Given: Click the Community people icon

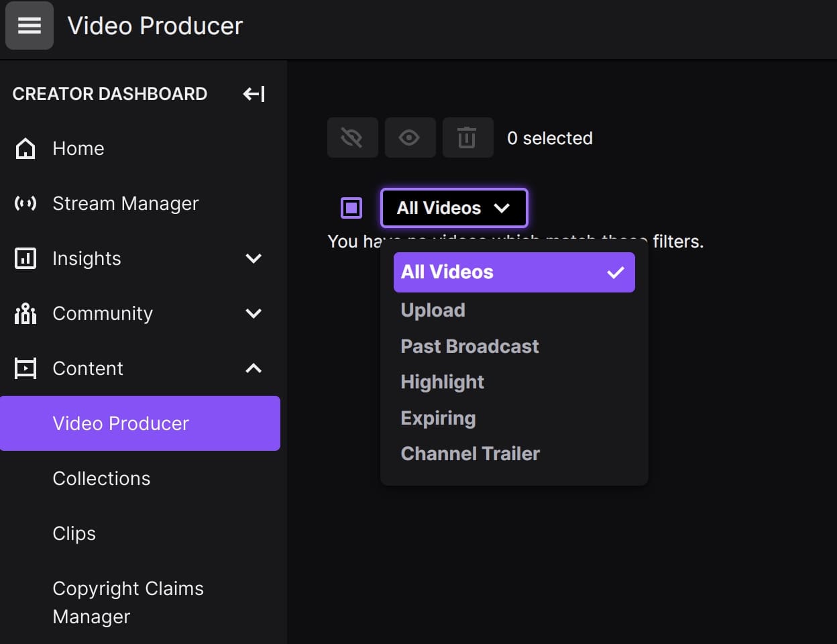Looking at the screenshot, I should pyautogui.click(x=25, y=313).
